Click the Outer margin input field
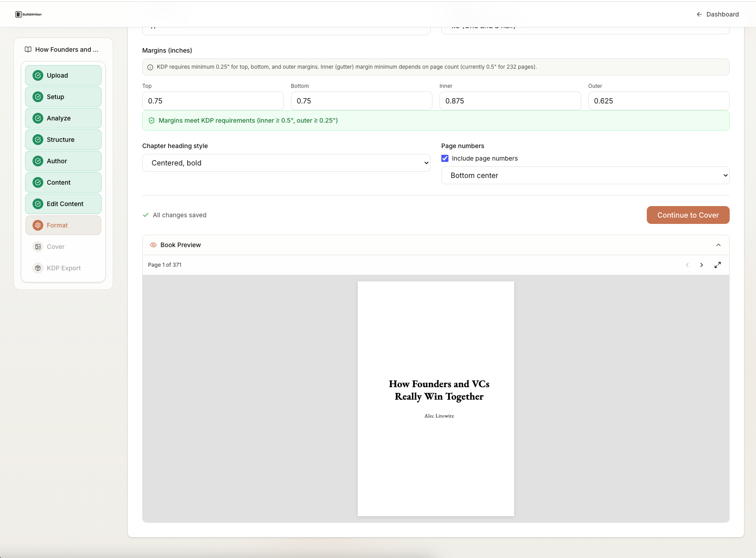 [x=659, y=101]
